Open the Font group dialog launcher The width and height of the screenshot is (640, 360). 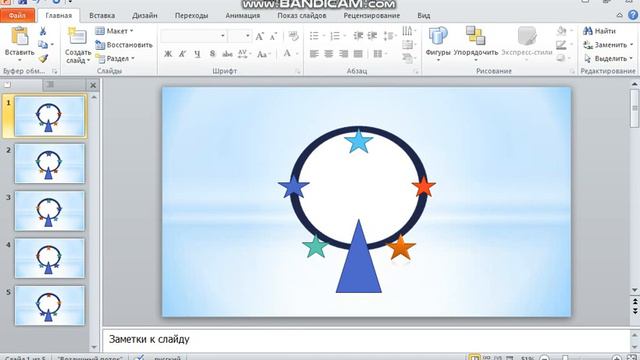point(298,72)
